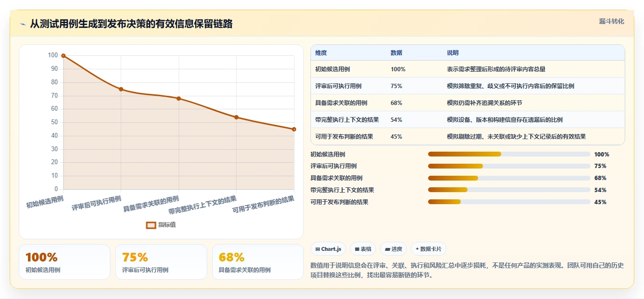Click the 75% 评审后可执行用例 stat card
Screen dimensions: 644x299
pyautogui.click(x=161, y=262)
